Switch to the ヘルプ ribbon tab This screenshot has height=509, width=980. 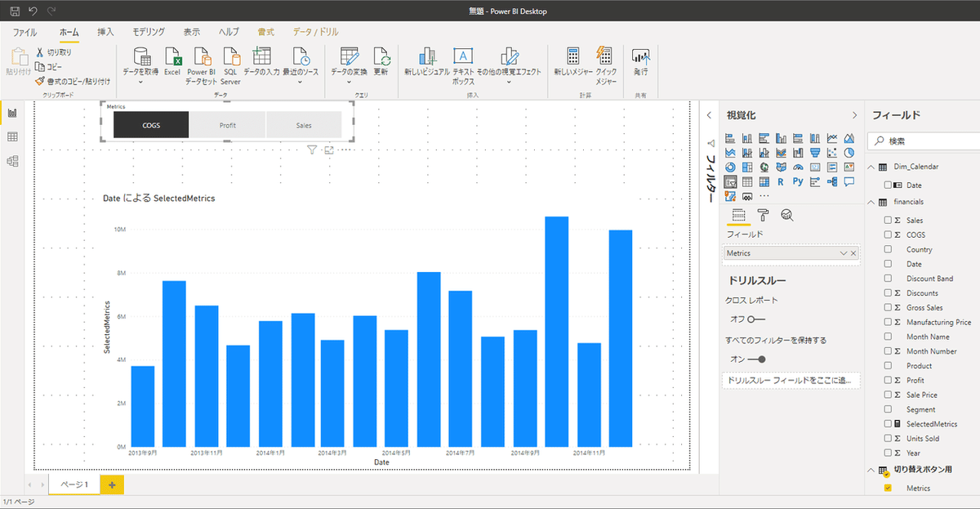[229, 32]
